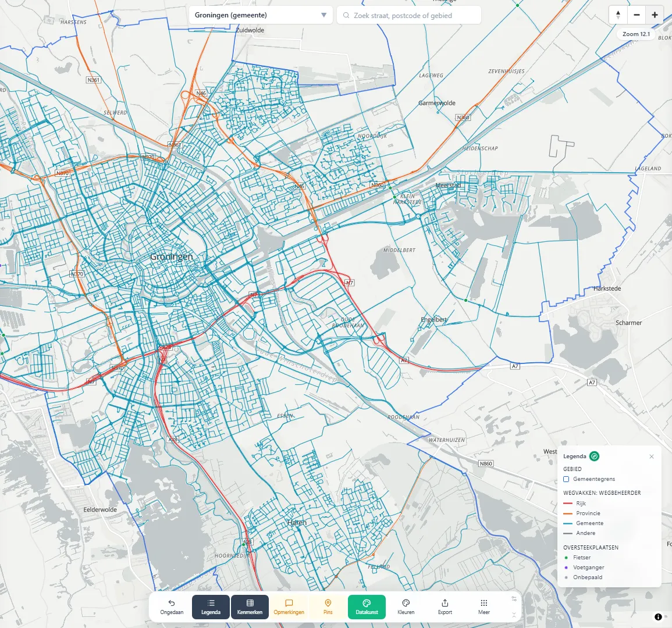This screenshot has height=628, width=672.
Task: Collapse the bottom toolbar with chevron
Action: 514,615
